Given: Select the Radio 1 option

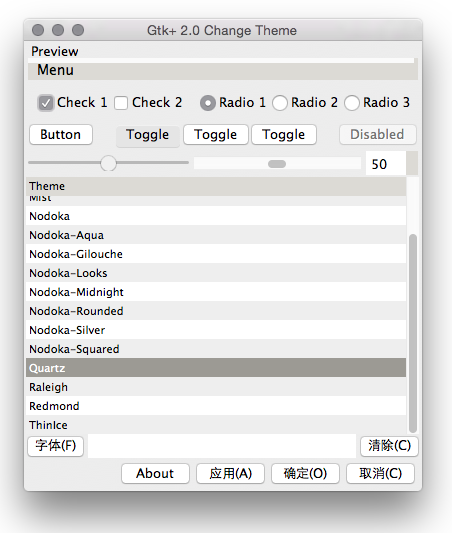Looking at the screenshot, I should (208, 103).
